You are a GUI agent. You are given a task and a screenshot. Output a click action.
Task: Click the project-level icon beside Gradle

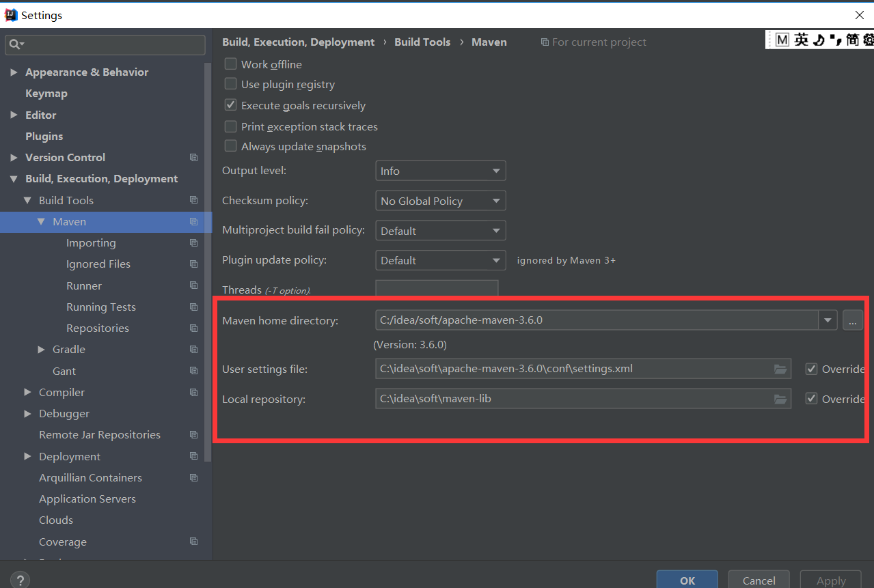[194, 350]
